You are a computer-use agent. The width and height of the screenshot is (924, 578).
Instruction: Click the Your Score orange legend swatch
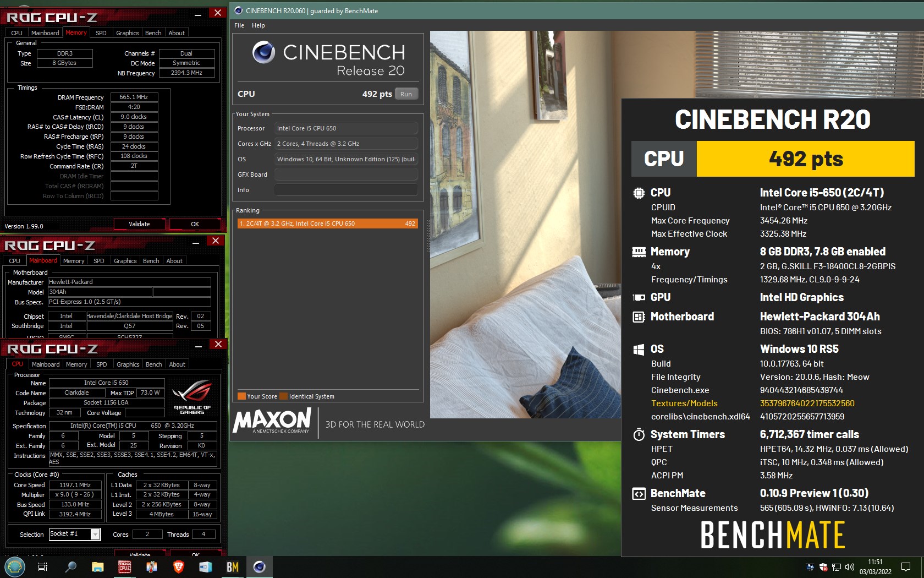point(241,396)
